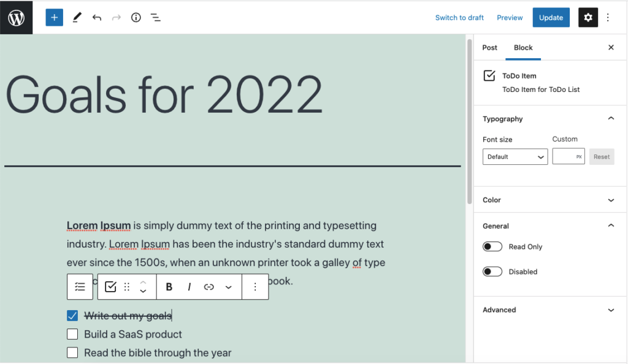Uncheck the Write out my goals item

[x=72, y=316]
